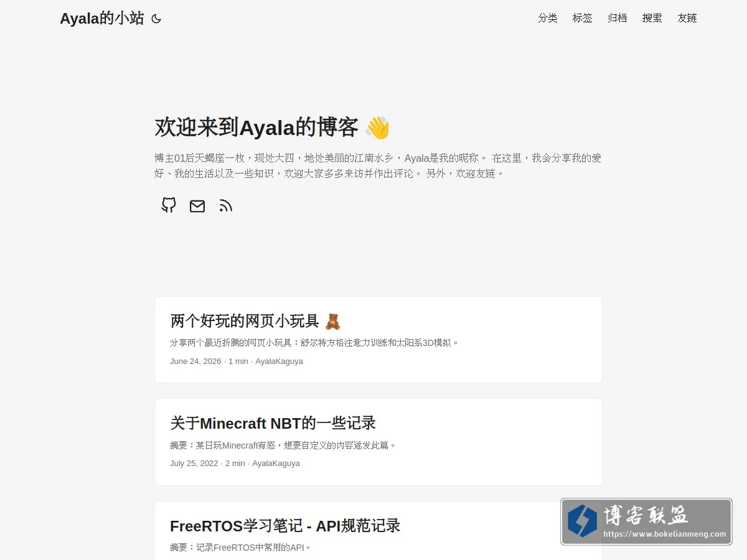Click the intro paragraph starting 博主01后天蝎座一枚

pyautogui.click(x=378, y=166)
